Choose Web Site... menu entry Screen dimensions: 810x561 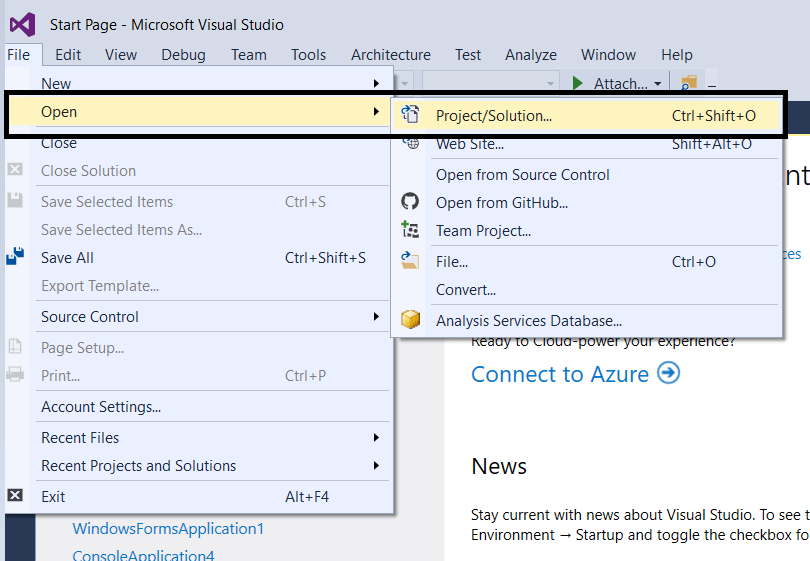586,144
